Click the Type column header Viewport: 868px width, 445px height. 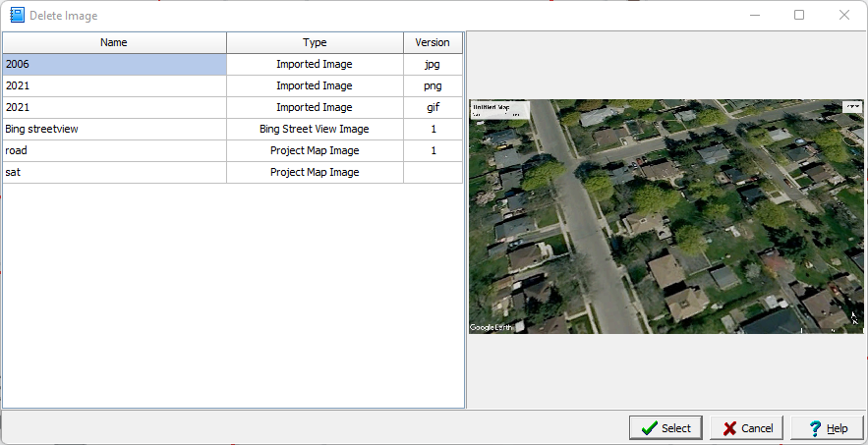[x=315, y=43]
